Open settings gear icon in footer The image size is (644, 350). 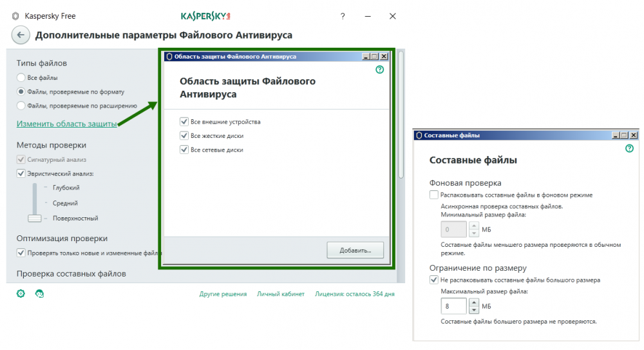[21, 294]
